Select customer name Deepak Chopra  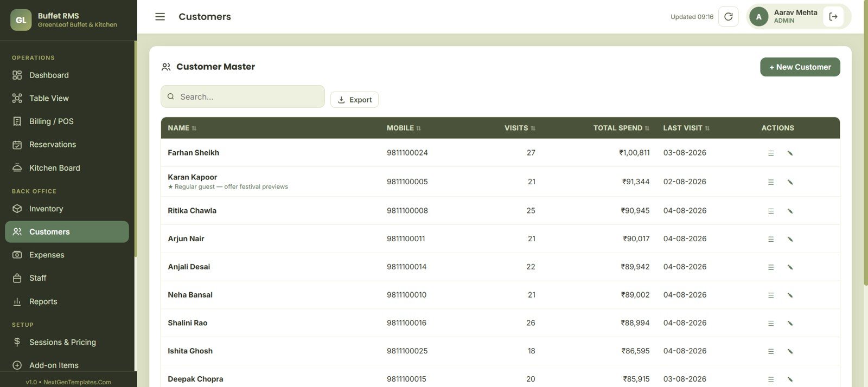(195, 379)
